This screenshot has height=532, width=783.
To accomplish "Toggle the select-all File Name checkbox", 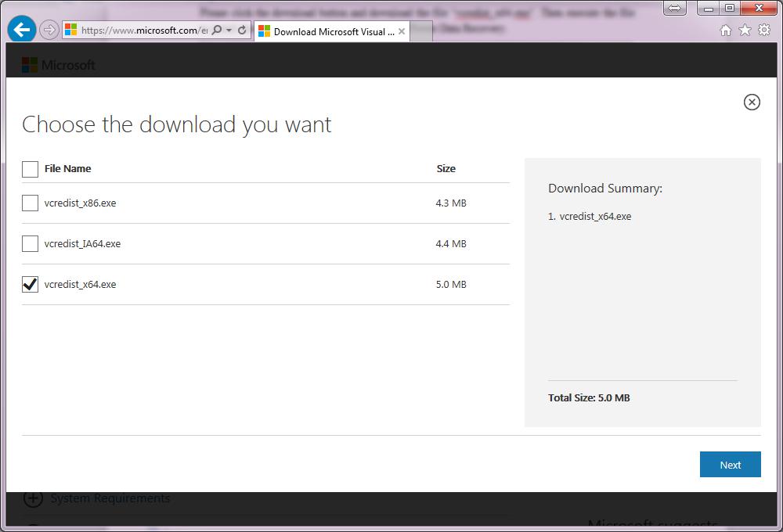I will tap(30, 169).
